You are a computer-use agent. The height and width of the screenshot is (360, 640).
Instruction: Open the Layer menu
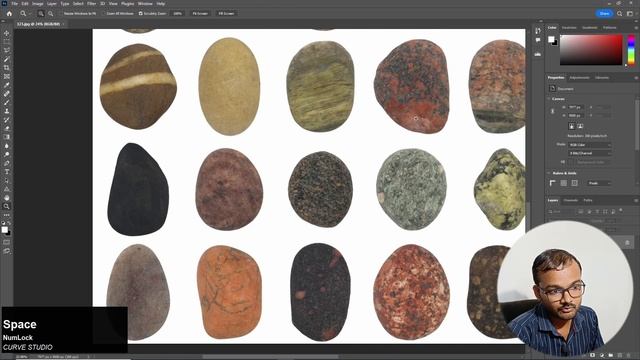pos(52,4)
